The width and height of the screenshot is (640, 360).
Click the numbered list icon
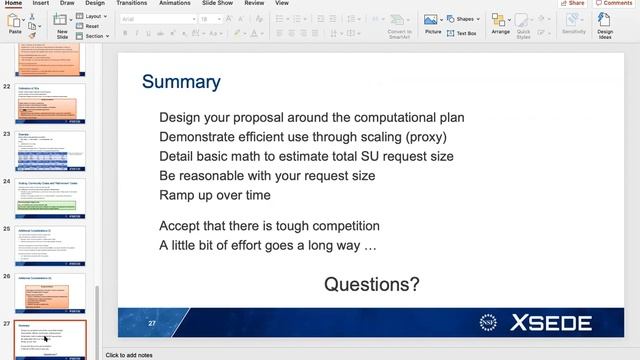[x=297, y=19]
